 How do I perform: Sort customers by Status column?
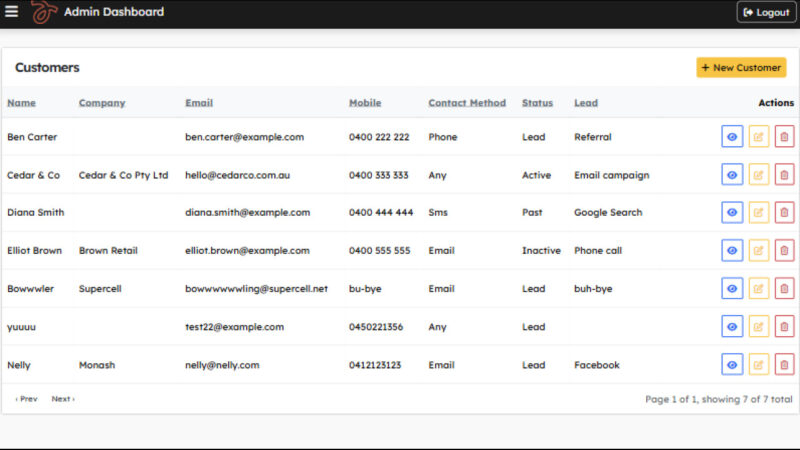coord(537,103)
